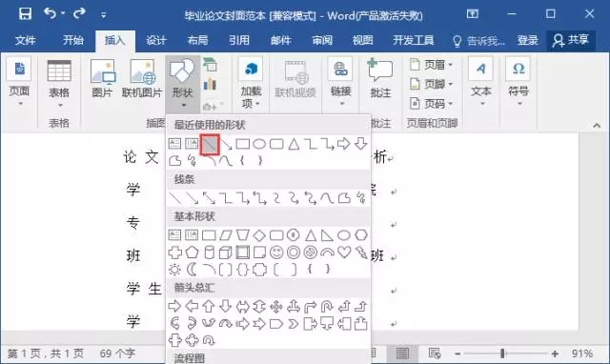Choose the heart shape
Viewport: 610px width, 364px height.
point(344,252)
